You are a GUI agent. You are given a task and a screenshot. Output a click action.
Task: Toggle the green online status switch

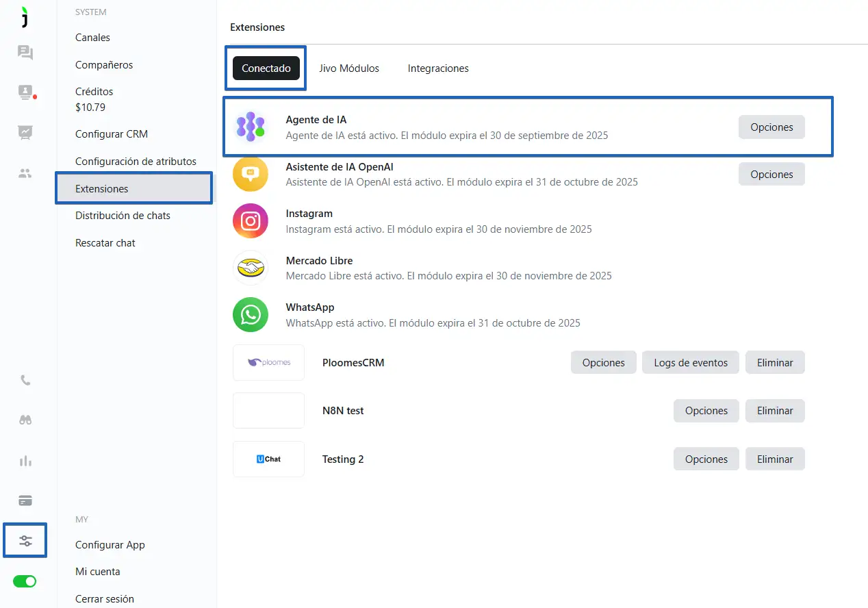(25, 581)
